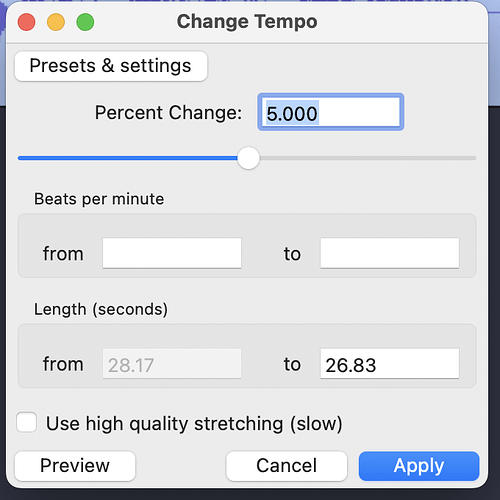This screenshot has height=500, width=500.
Task: Focus the Beats per minute to field
Action: pos(390,253)
